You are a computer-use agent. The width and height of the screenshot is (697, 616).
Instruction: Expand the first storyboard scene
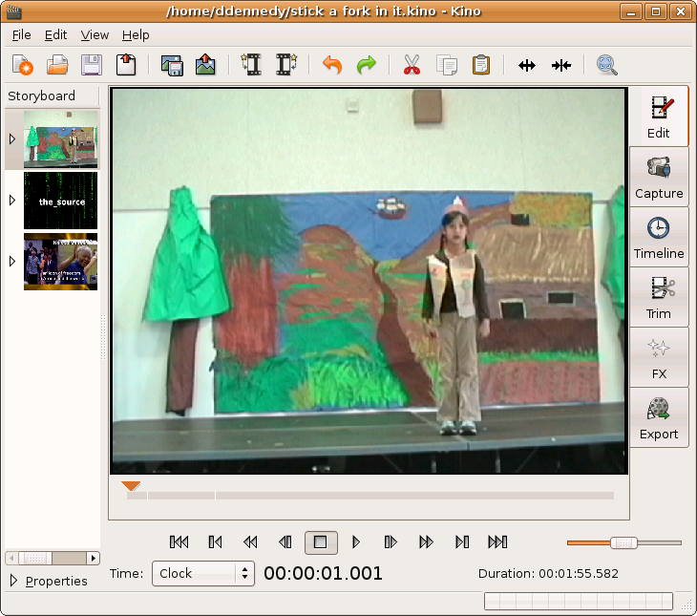click(x=12, y=139)
